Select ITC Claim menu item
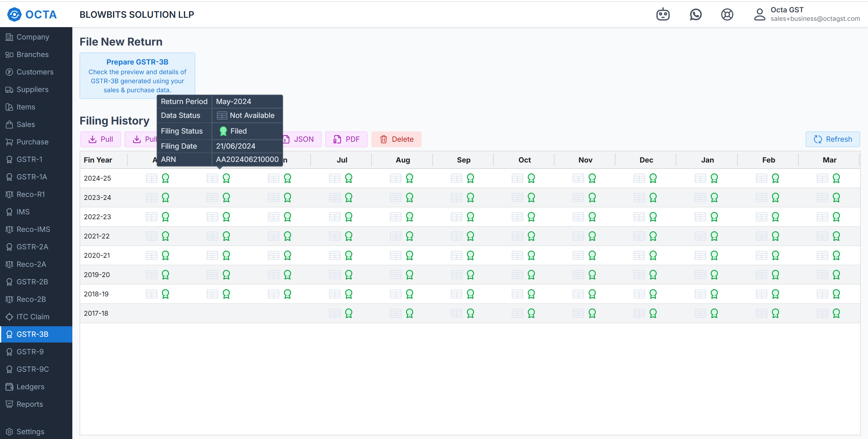This screenshot has height=439, width=868. (x=33, y=317)
